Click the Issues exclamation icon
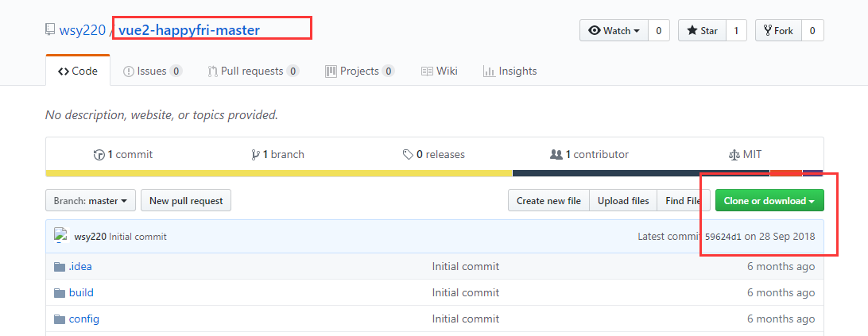This screenshot has width=868, height=336. 129,71
